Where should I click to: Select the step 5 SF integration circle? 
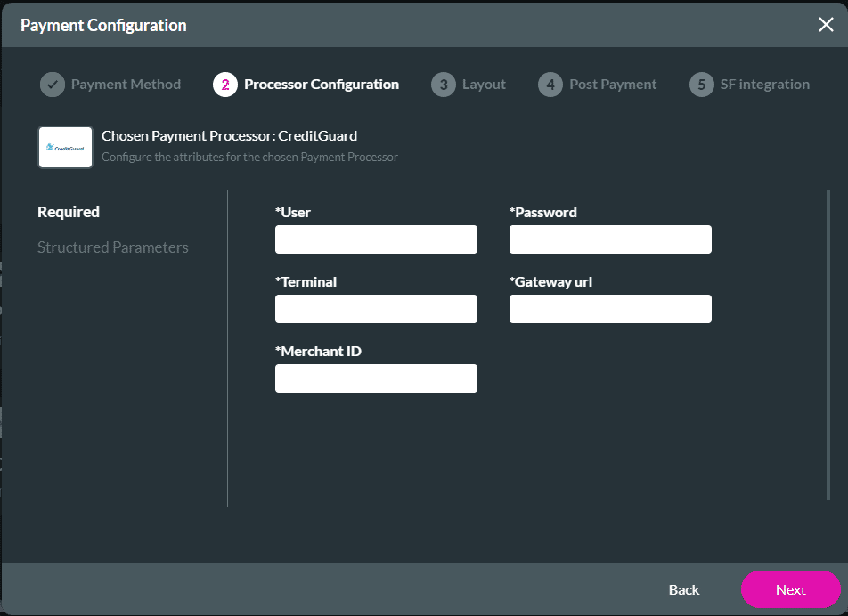(x=703, y=84)
